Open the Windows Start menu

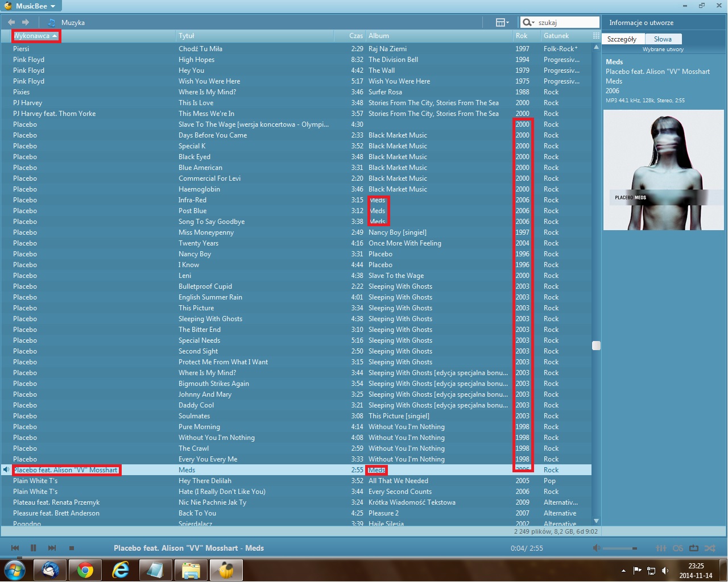point(14,569)
